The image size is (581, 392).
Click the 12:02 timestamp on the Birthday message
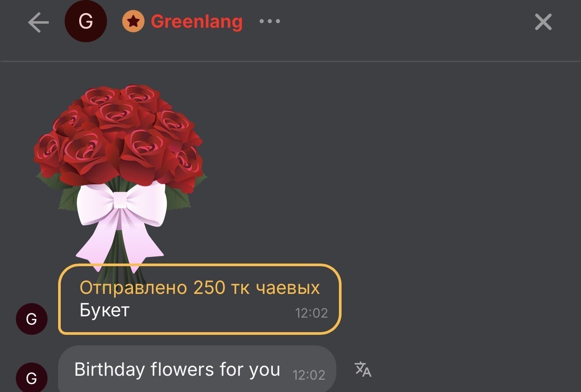[x=309, y=375]
